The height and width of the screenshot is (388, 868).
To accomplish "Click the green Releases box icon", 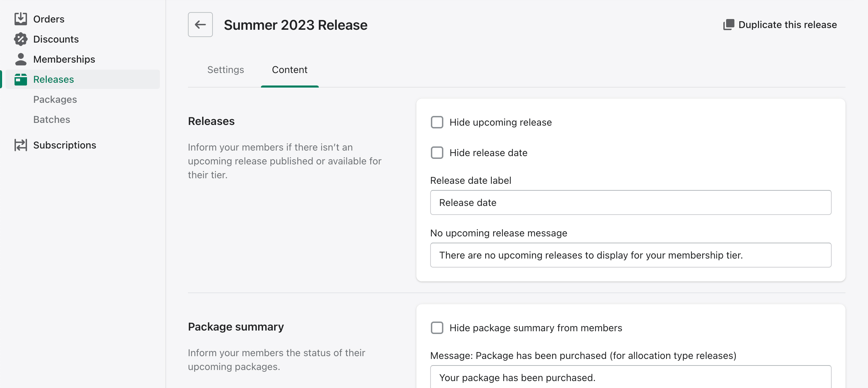I will click(20, 79).
